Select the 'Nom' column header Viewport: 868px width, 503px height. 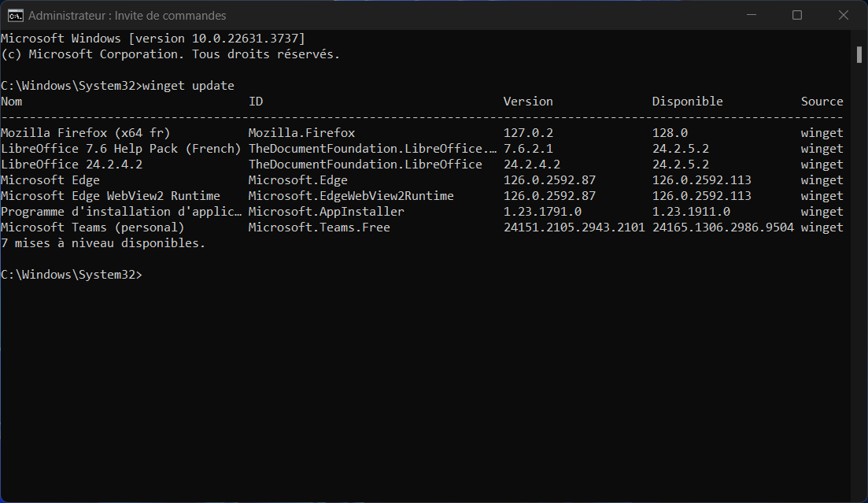point(12,102)
